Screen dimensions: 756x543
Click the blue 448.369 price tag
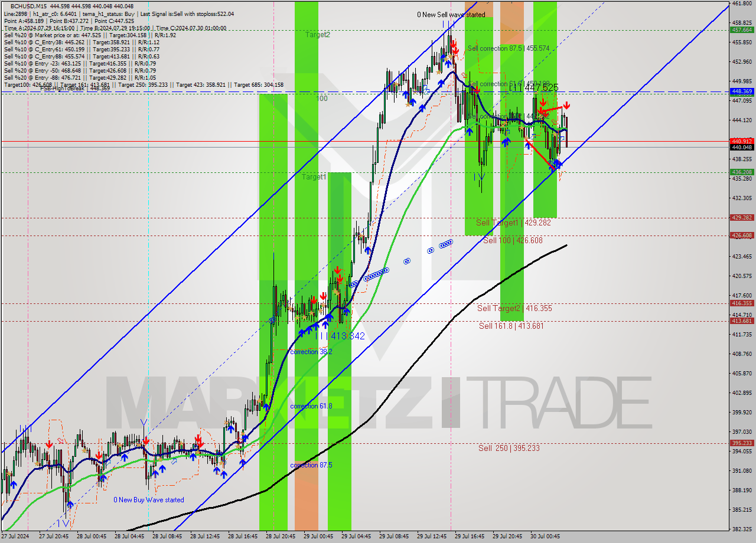pyautogui.click(x=742, y=91)
